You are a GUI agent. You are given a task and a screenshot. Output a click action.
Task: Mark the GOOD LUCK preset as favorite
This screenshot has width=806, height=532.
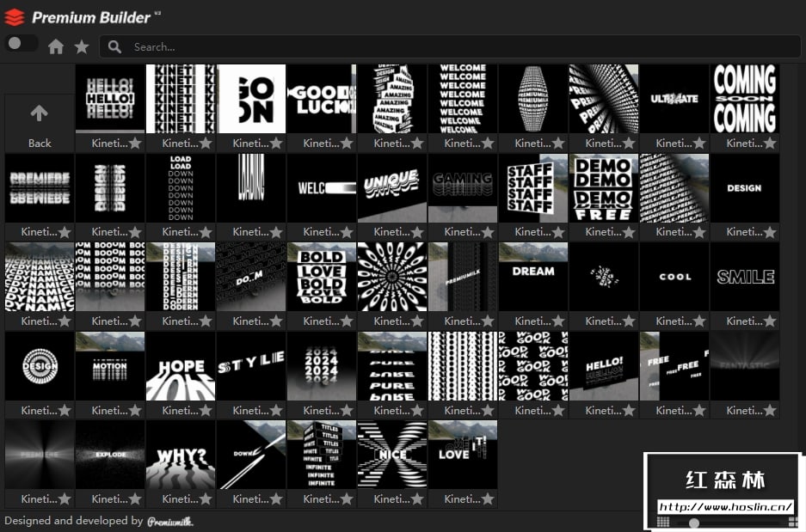tap(347, 144)
